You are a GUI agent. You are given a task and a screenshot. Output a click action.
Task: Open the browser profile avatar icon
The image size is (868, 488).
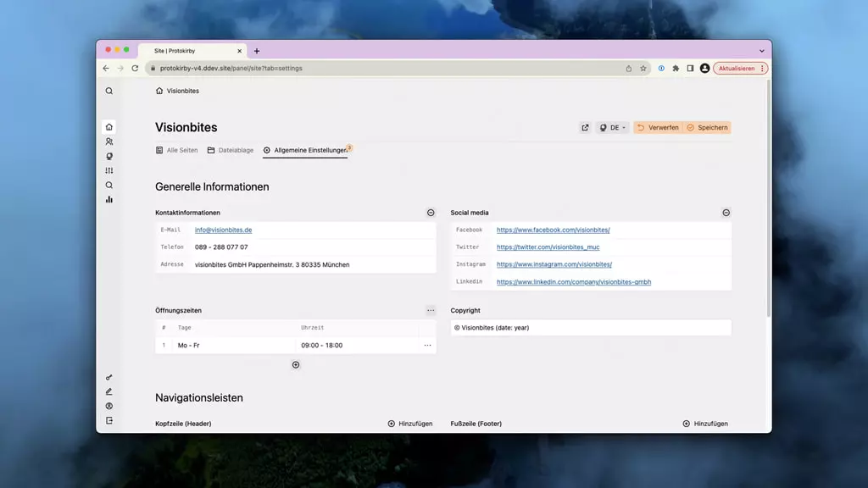tap(704, 69)
